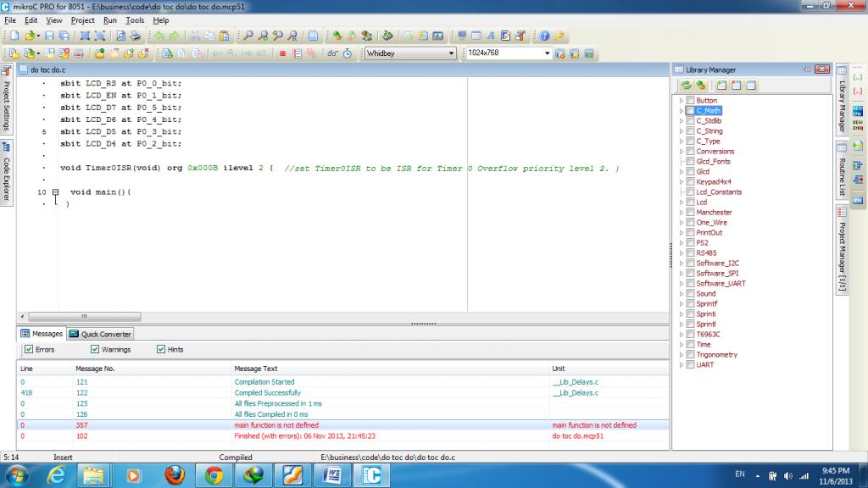Image resolution: width=868 pixels, height=488 pixels.
Task: Uncheck the Warnings filter checkbox
Action: click(x=95, y=349)
